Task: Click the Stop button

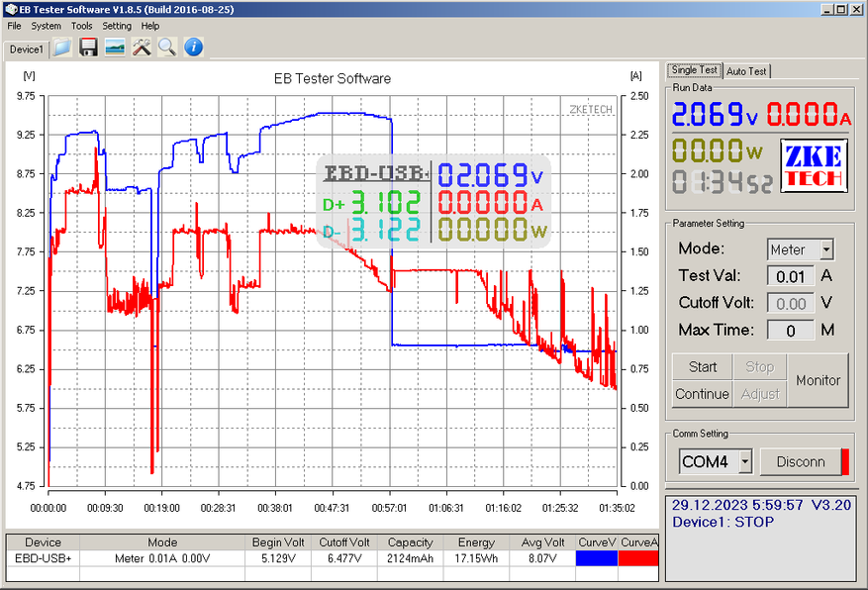Action: point(759,367)
